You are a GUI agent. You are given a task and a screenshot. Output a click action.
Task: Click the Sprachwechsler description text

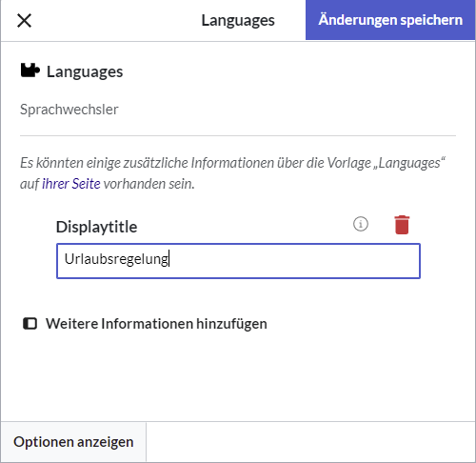tap(69, 110)
